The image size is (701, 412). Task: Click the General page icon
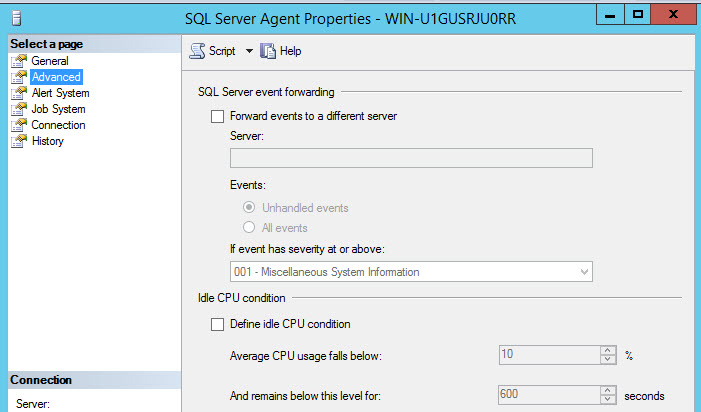pos(18,61)
